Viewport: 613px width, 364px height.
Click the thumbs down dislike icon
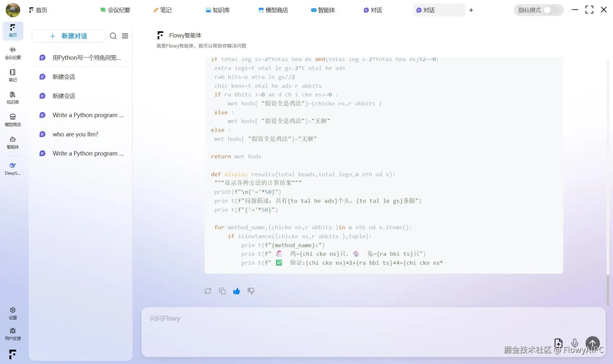click(251, 291)
